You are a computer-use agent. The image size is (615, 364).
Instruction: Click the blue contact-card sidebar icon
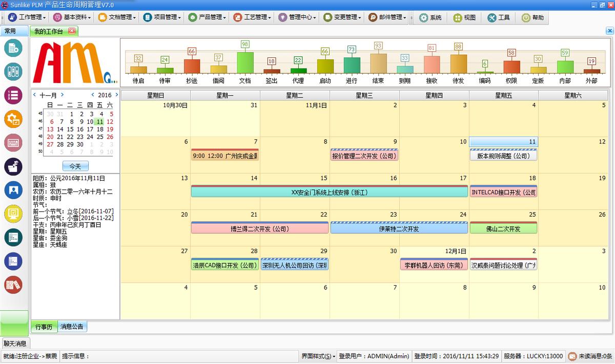tap(13, 190)
